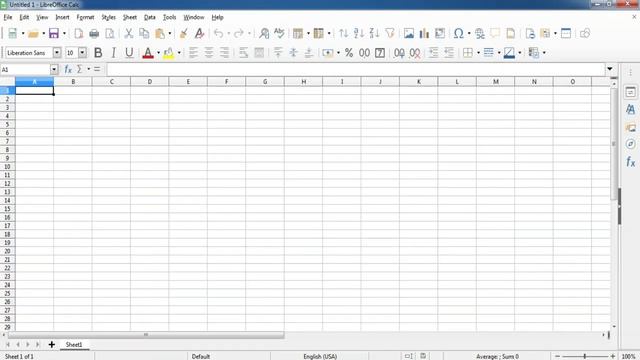This screenshot has height=360, width=640.
Task: Open the Data menu
Action: pyautogui.click(x=150, y=17)
